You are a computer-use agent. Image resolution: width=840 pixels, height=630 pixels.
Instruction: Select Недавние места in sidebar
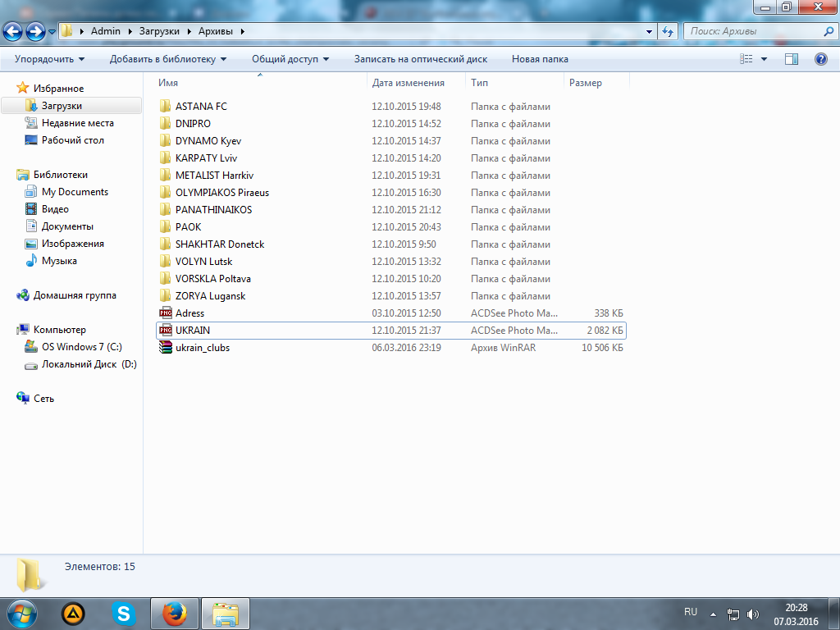point(78,123)
